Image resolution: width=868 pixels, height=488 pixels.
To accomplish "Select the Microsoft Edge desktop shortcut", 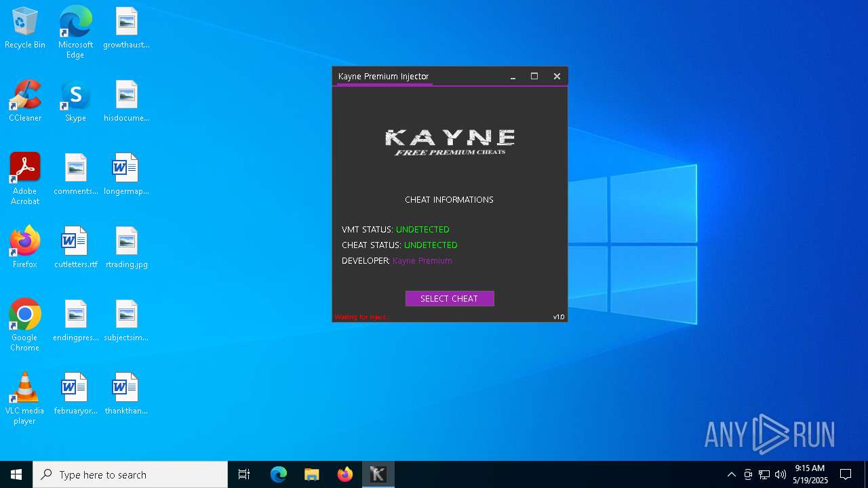I will coord(75,32).
